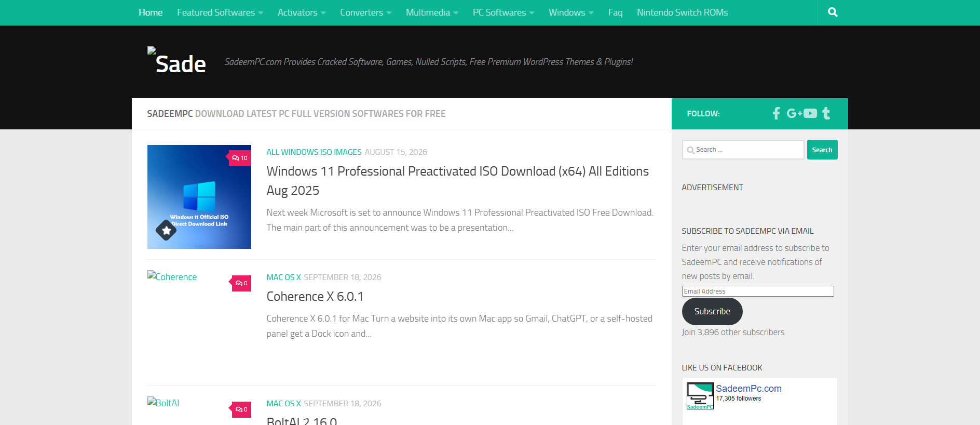Focus the Email Address subscription field
This screenshot has height=425, width=980.
tap(758, 291)
